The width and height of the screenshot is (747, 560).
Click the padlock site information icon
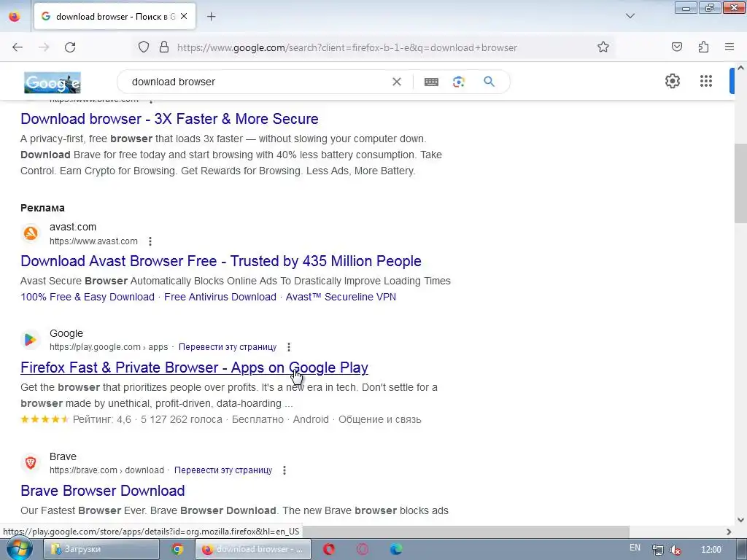(x=164, y=47)
